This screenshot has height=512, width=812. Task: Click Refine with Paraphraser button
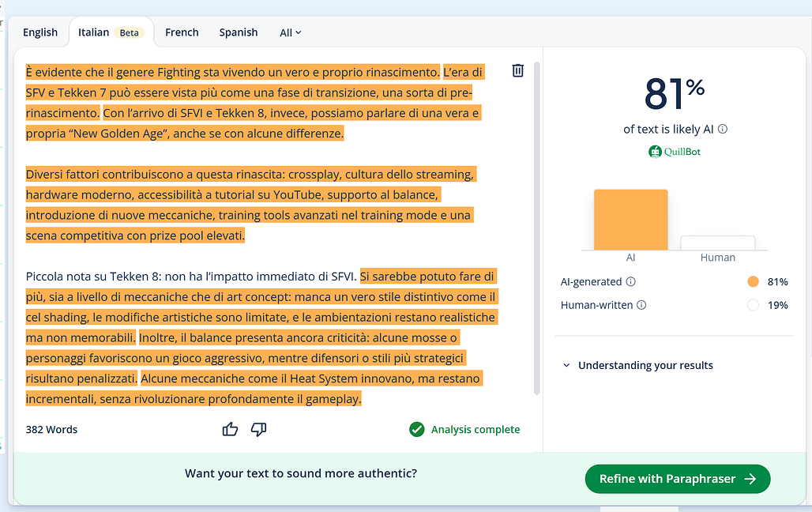pos(678,479)
